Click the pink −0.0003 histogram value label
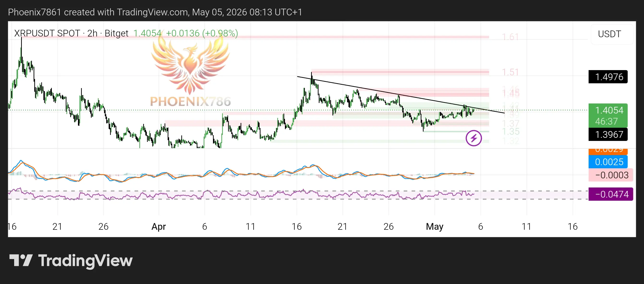Viewport: 644px width, 284px height. pyautogui.click(x=611, y=175)
